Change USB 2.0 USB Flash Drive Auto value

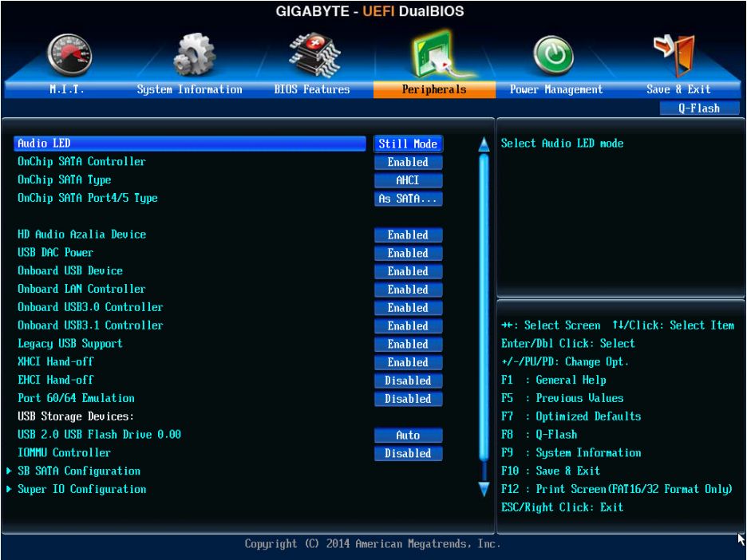pos(409,436)
